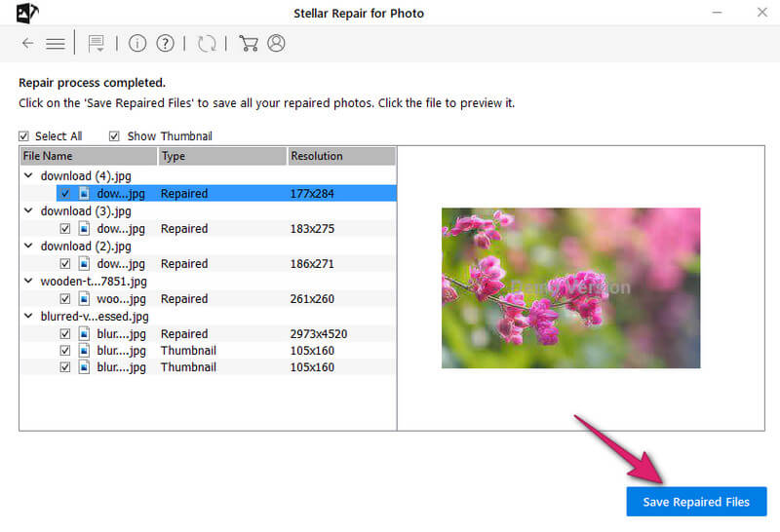Click file icon in 2973x4520 repaired row

coord(84,333)
